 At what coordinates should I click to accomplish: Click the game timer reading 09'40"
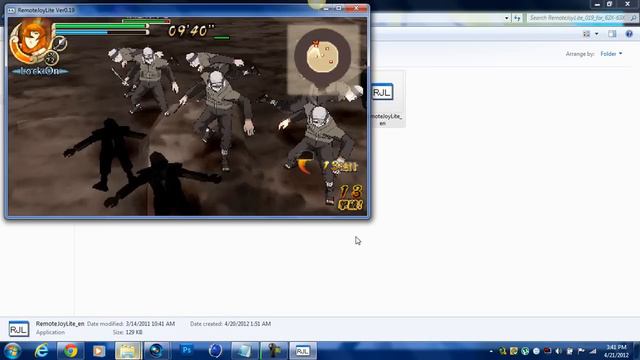tap(191, 31)
